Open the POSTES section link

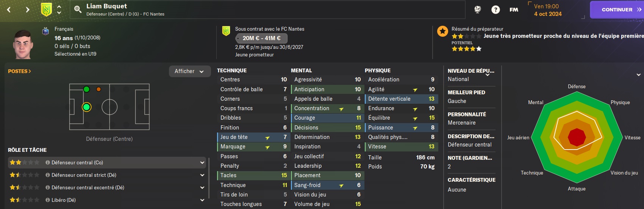pyautogui.click(x=19, y=71)
